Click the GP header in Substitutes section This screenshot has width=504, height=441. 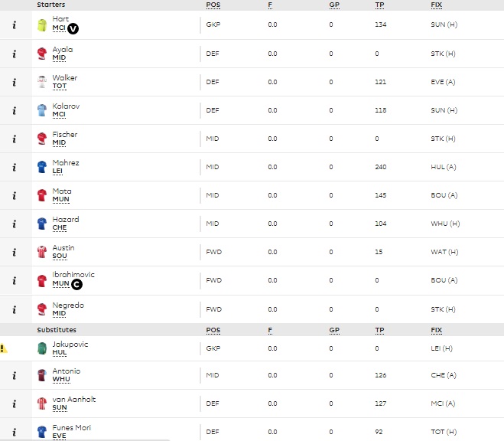(334, 330)
